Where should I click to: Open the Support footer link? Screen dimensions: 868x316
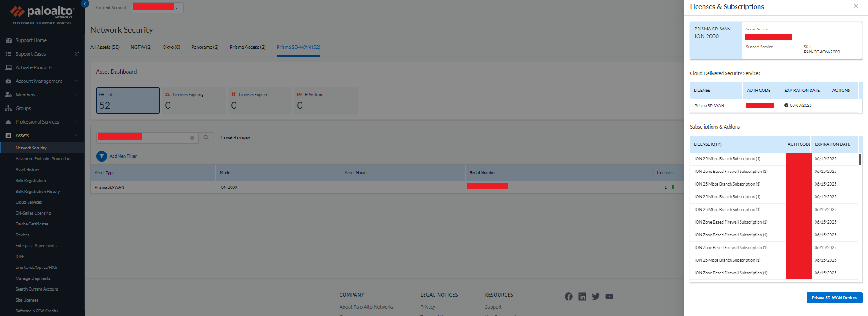(x=493, y=307)
